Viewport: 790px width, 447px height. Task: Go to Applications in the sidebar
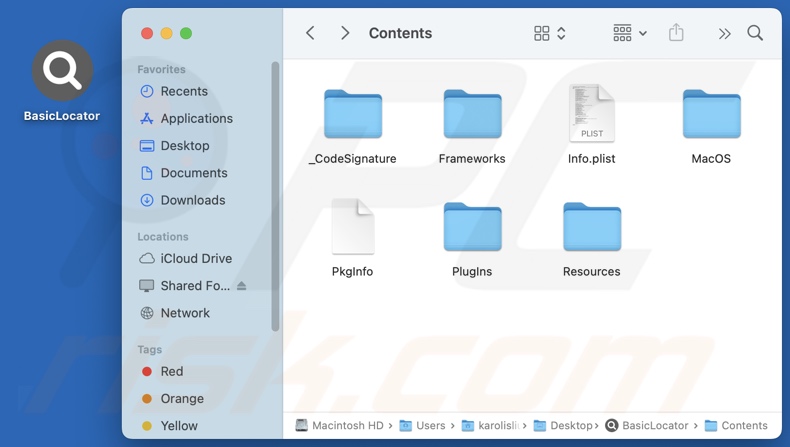click(x=196, y=118)
